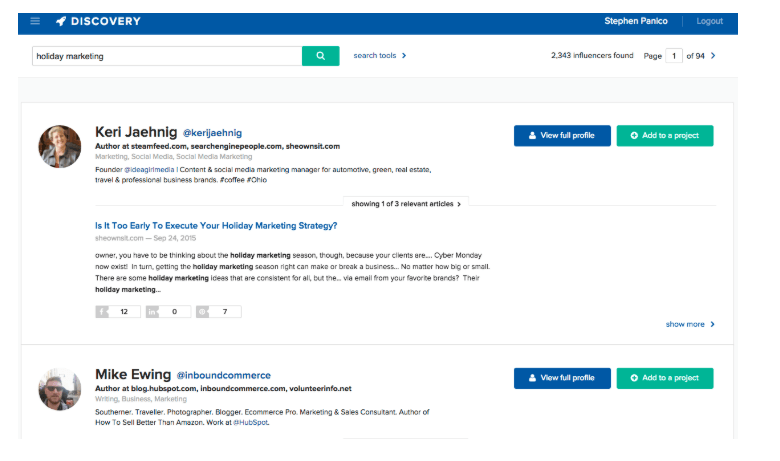View full profile of Keri Jaehnig
The width and height of the screenshot is (780, 461).
[x=562, y=136]
